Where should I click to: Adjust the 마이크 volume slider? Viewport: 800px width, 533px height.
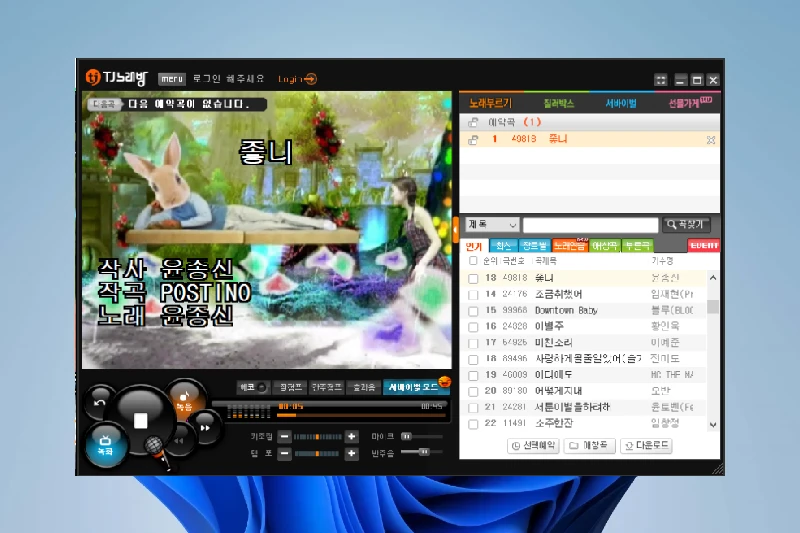coord(421,437)
